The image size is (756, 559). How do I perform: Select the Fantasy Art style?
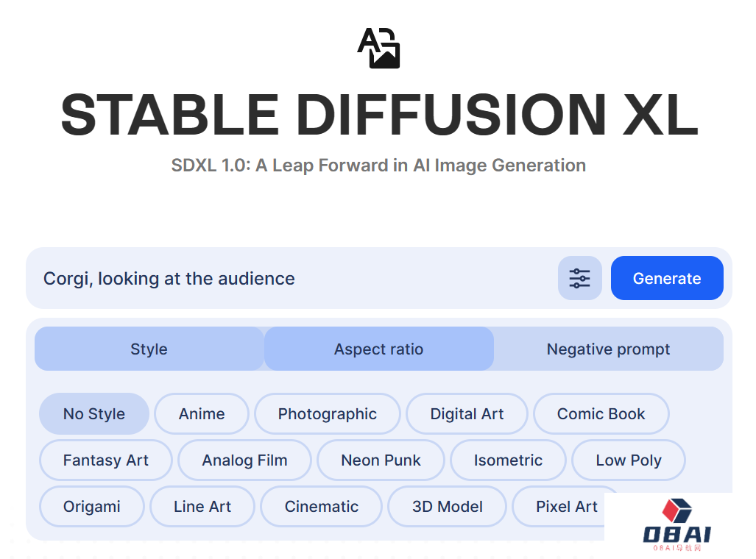pos(105,460)
